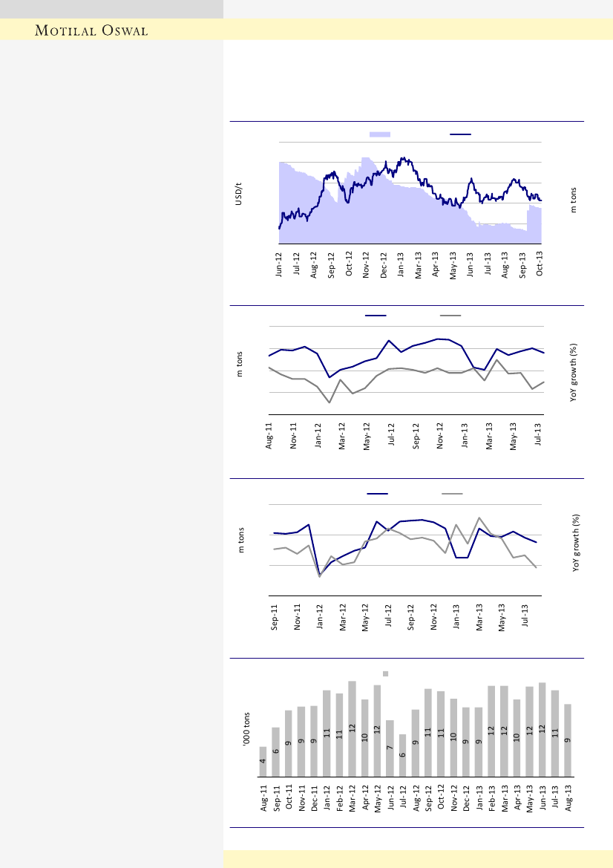The width and height of the screenshot is (613, 868).
Task: Click the light purple area legend swatch
Action: [380, 134]
